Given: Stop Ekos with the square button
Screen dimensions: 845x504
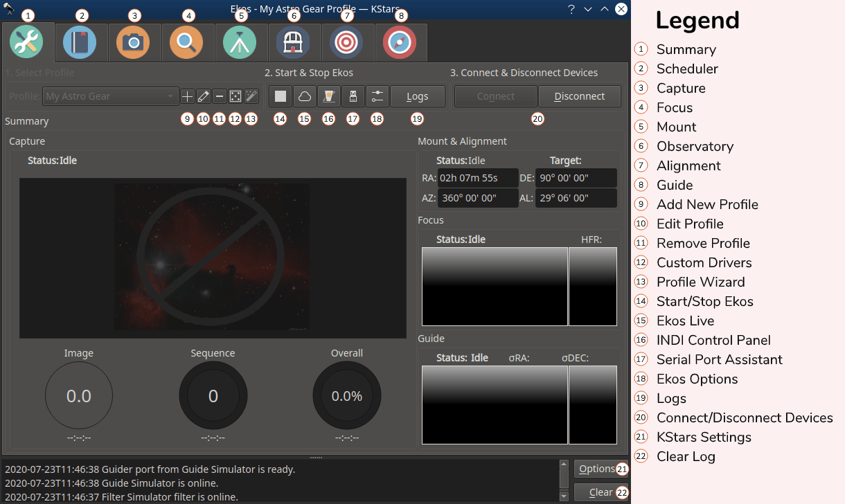Looking at the screenshot, I should click(281, 96).
